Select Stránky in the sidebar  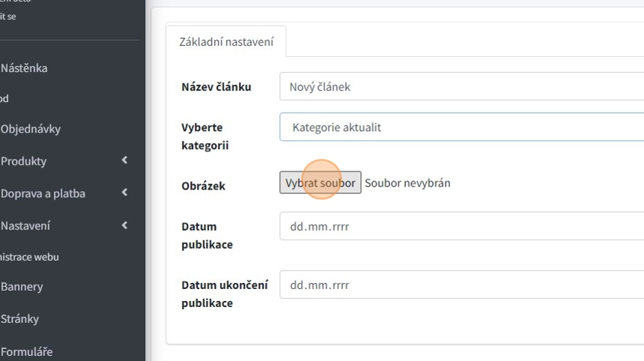tap(19, 319)
